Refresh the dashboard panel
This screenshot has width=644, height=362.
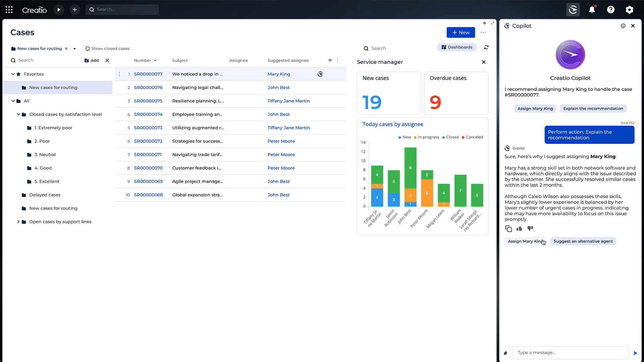point(486,47)
